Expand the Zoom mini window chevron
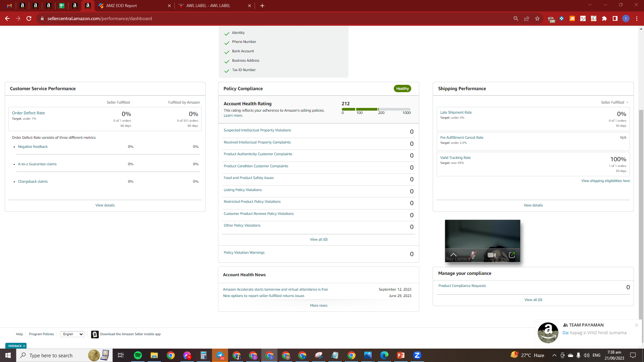Image resolution: width=644 pixels, height=362 pixels. pos(453,255)
